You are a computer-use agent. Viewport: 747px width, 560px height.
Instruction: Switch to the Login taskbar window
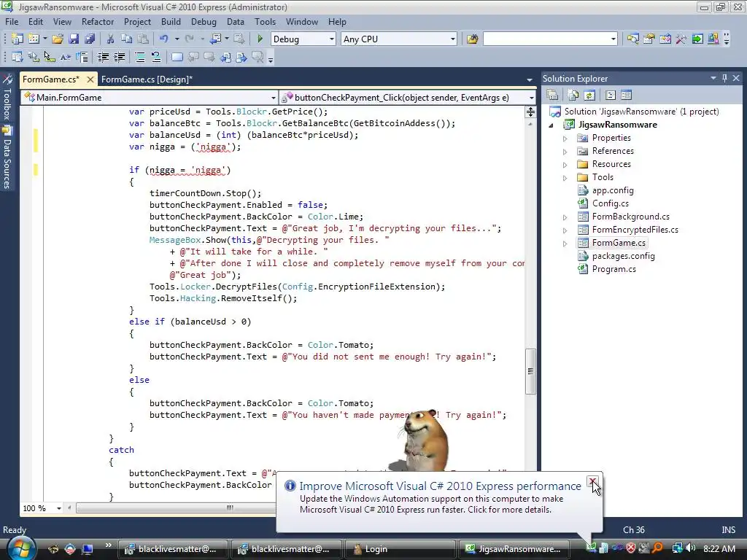(399, 549)
